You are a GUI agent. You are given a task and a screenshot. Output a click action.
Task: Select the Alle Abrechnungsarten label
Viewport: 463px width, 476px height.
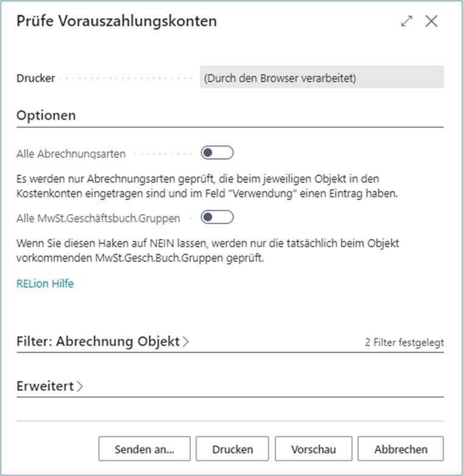71,154
